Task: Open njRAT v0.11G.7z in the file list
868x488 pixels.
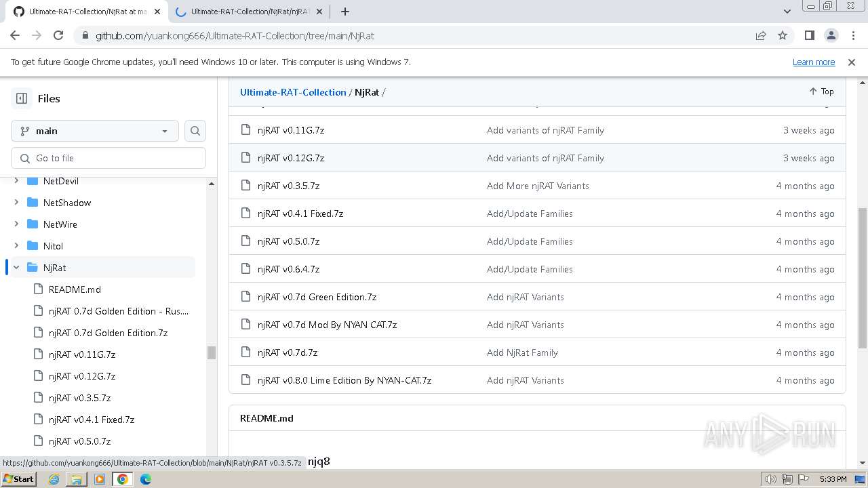Action: (291, 130)
